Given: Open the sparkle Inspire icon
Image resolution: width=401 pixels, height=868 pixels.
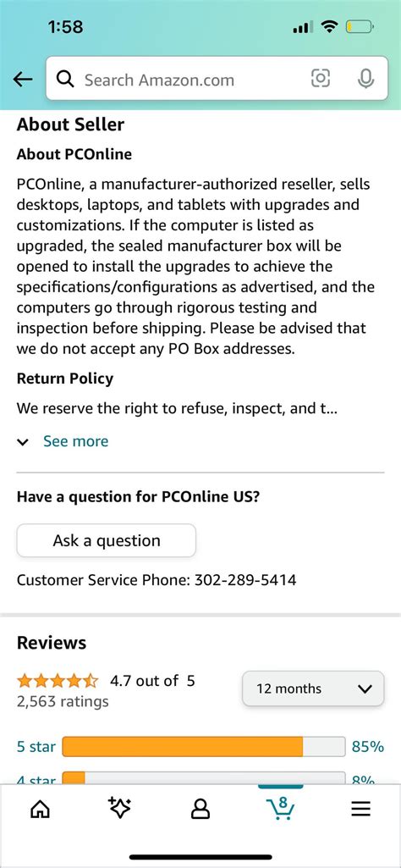Looking at the screenshot, I should [119, 808].
